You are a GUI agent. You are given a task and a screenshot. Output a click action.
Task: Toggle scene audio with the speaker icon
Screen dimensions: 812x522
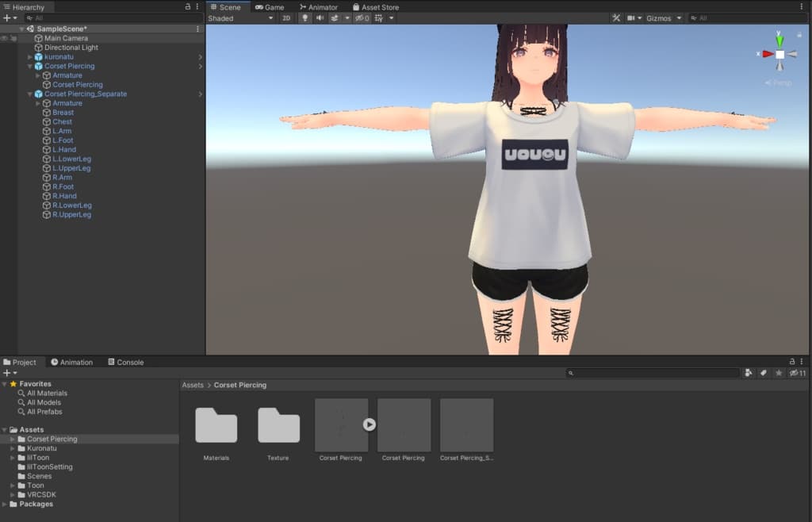pos(320,18)
